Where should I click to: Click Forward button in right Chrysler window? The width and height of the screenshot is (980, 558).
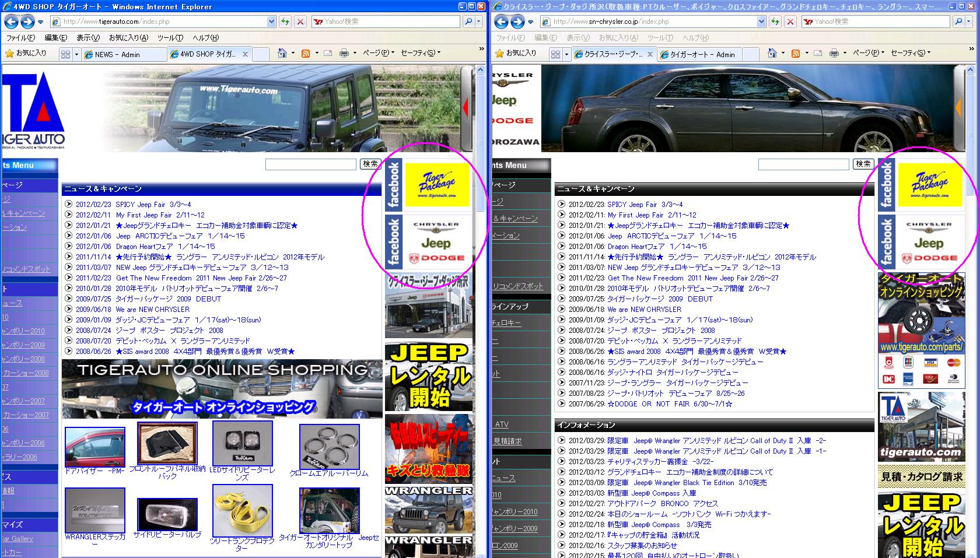[517, 22]
